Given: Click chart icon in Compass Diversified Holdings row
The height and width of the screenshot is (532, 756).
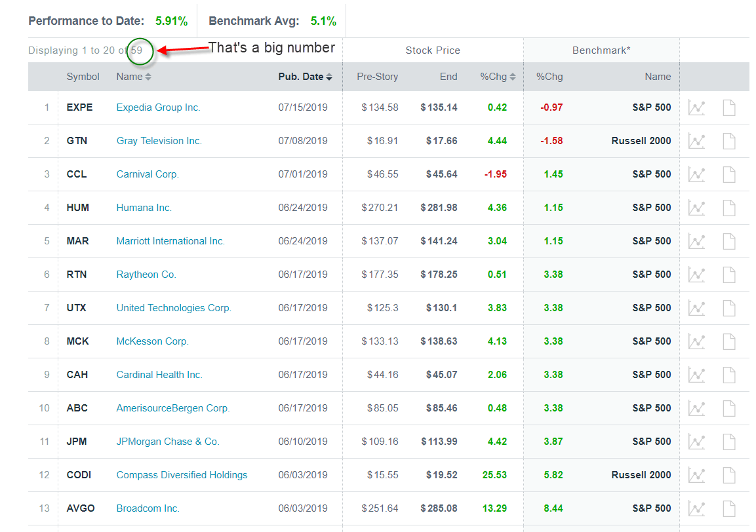Looking at the screenshot, I should click(696, 475).
